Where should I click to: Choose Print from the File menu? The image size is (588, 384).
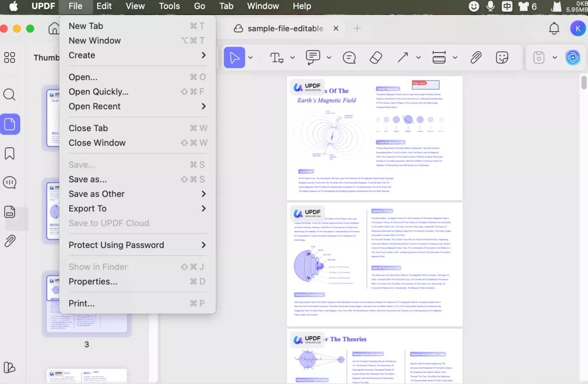pos(82,303)
